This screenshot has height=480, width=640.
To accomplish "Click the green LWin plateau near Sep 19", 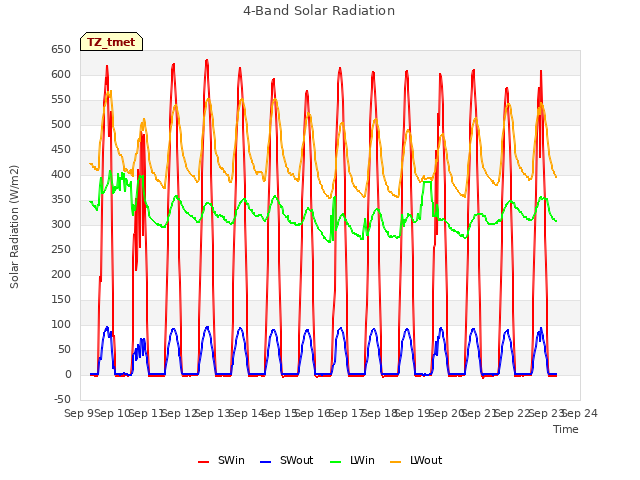I will 427,182.
